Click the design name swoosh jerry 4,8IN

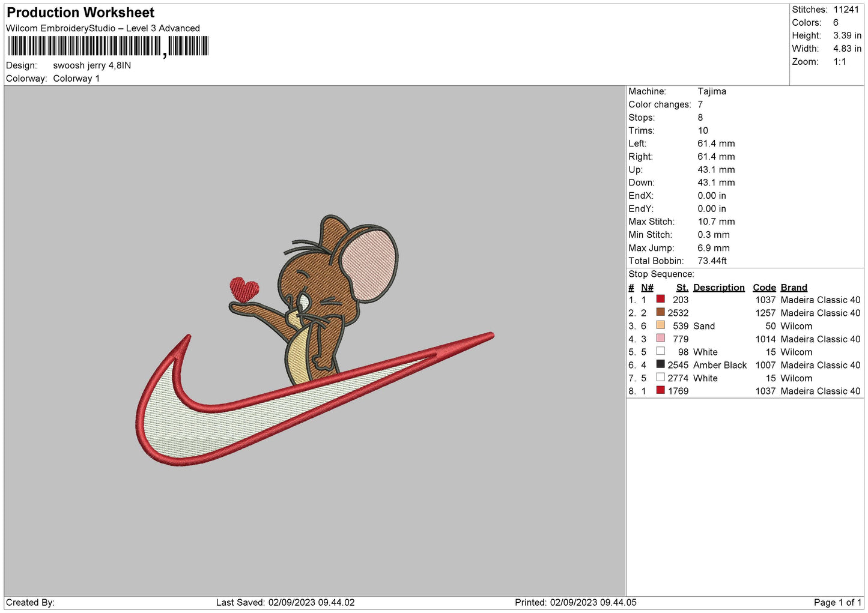(x=92, y=65)
